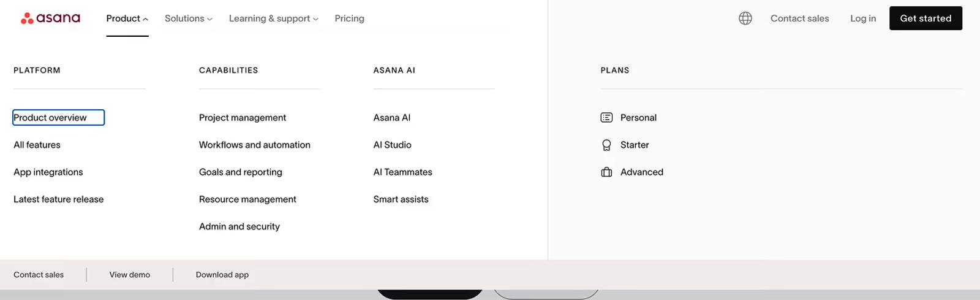Click Download app
This screenshot has height=300, width=980.
tap(222, 275)
